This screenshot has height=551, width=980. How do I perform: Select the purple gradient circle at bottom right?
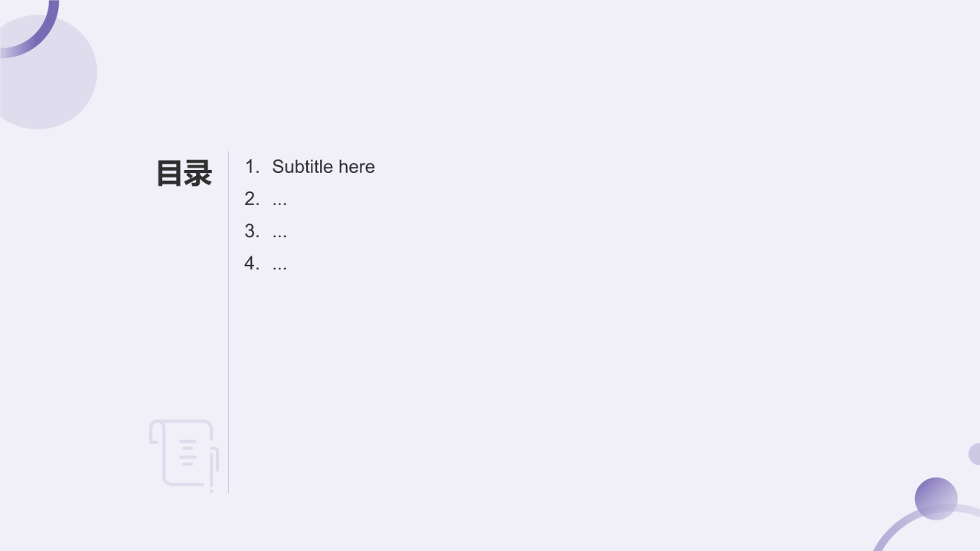click(x=936, y=498)
